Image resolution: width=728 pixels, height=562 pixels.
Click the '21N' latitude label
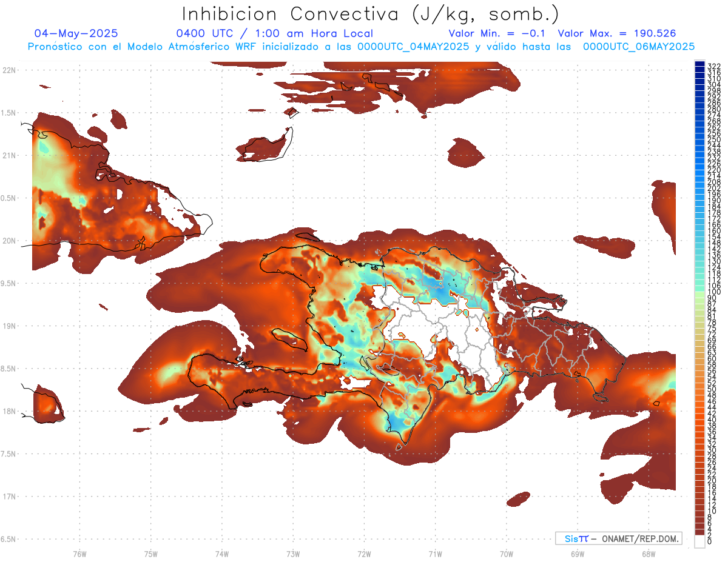pyautogui.click(x=9, y=155)
